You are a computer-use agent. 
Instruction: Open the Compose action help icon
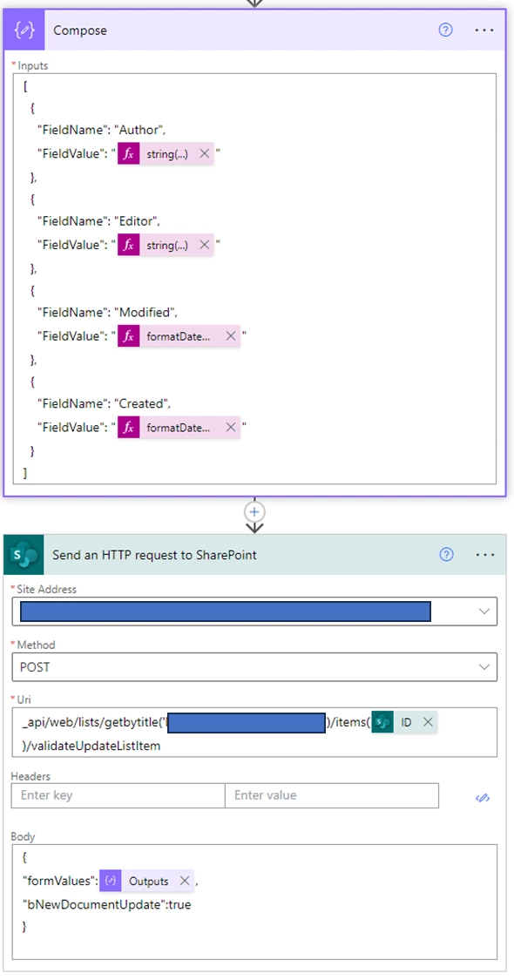pos(445,30)
